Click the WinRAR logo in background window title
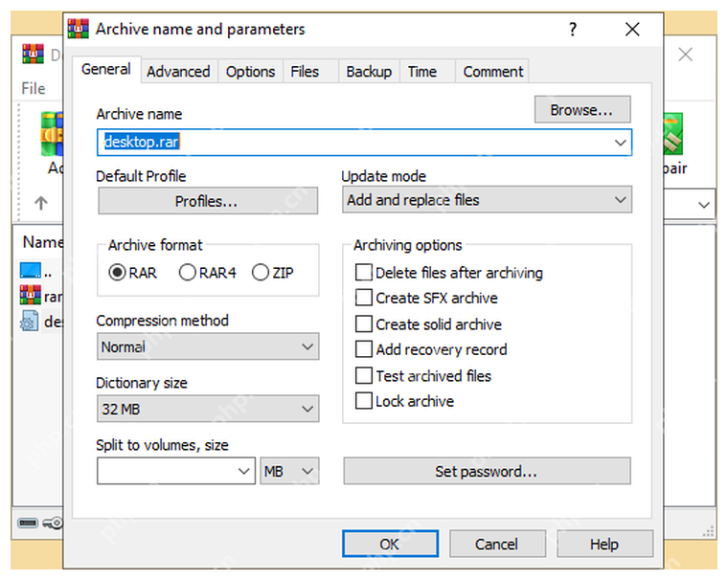The image size is (728, 580). [33, 55]
